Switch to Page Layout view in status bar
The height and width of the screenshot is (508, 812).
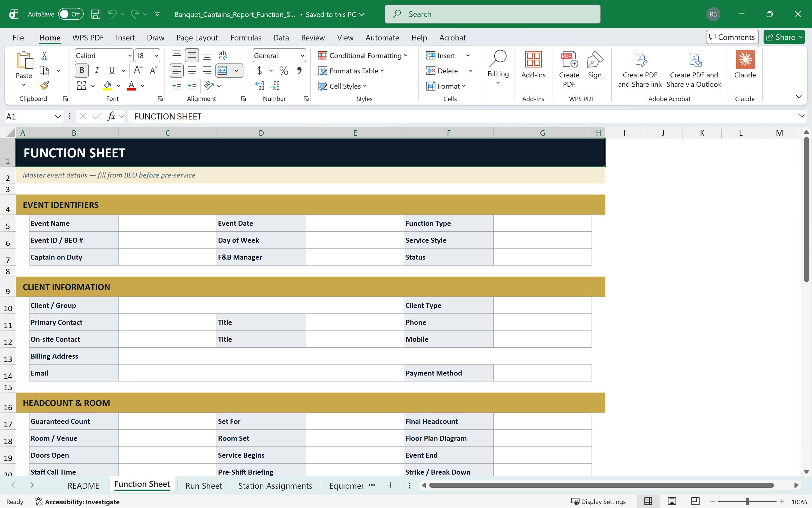(x=672, y=501)
